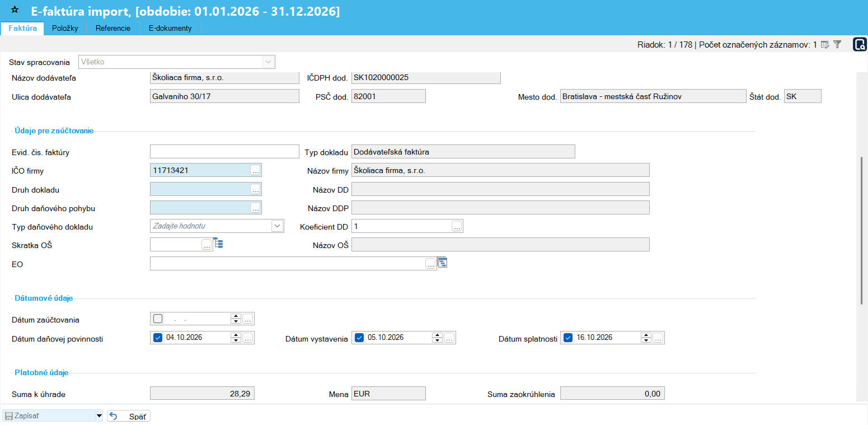Open calendar picker for Dátum vystavenia
Image resolution: width=868 pixels, height=425 pixels.
(x=449, y=338)
